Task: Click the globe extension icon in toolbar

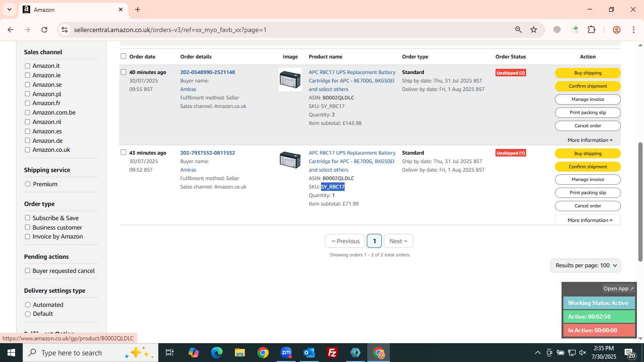Action: 557,30
